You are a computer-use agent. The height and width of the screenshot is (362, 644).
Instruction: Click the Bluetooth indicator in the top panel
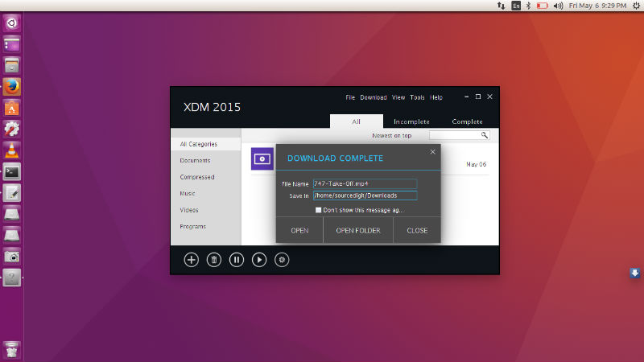(529, 6)
